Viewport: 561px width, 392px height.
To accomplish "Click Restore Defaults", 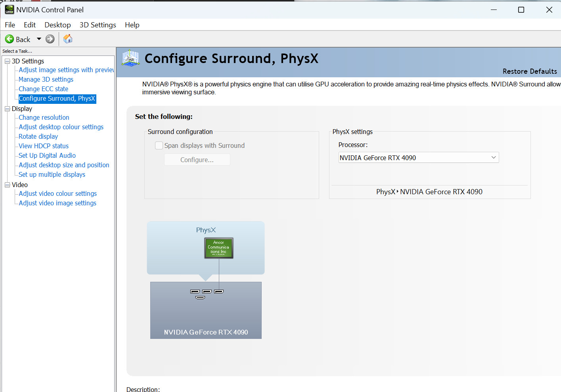I will [530, 71].
